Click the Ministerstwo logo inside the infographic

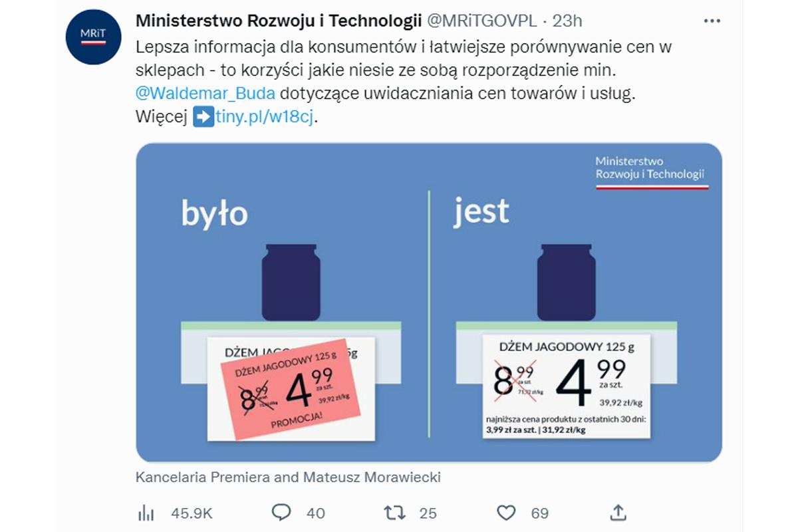click(x=652, y=172)
